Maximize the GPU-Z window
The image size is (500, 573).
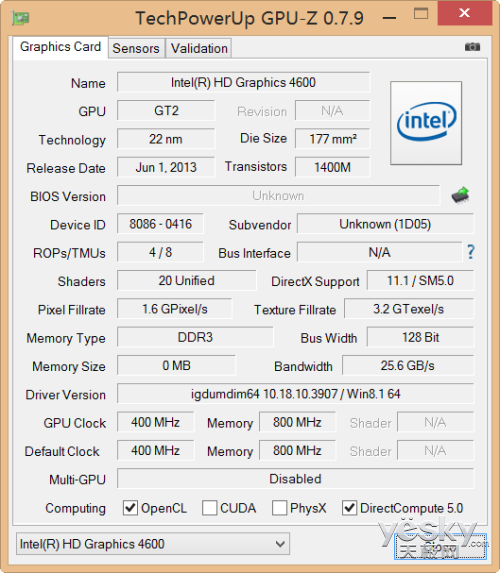point(421,14)
